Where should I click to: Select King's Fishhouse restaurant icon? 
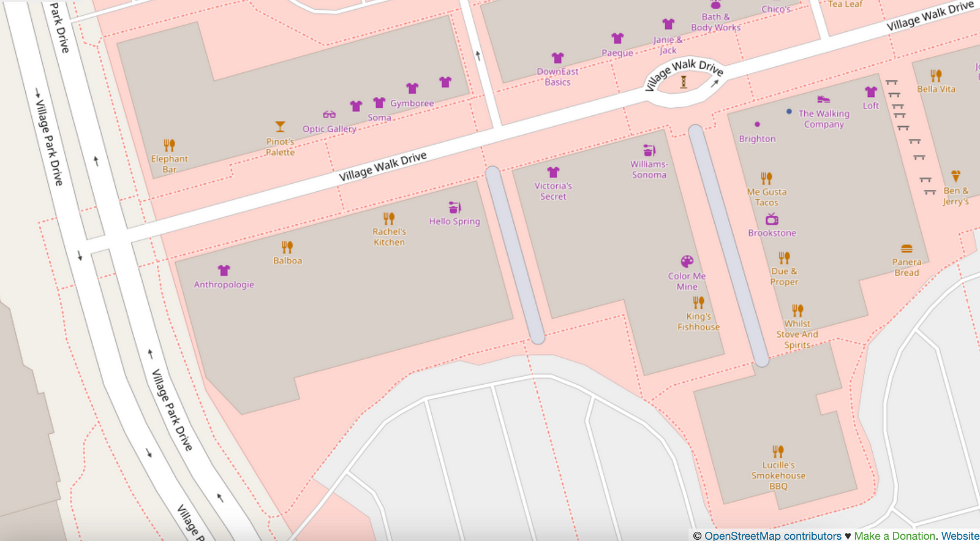point(698,303)
